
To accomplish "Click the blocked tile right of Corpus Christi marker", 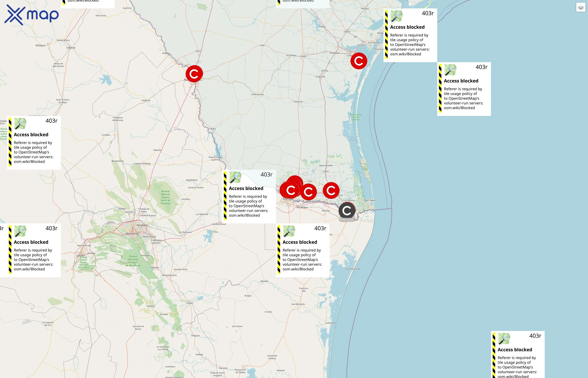I will pyautogui.click(x=410, y=35).
